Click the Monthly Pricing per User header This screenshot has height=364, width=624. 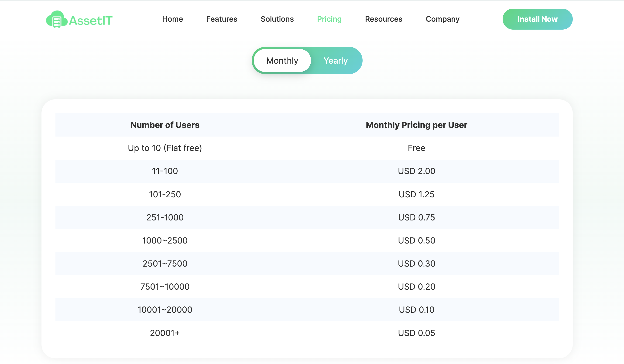416,125
